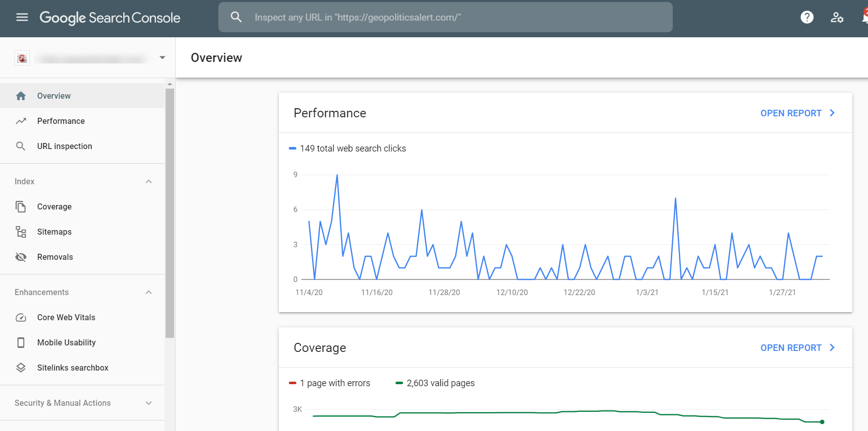The image size is (868, 431).
Task: Open notifications bell icon
Action: (x=864, y=17)
